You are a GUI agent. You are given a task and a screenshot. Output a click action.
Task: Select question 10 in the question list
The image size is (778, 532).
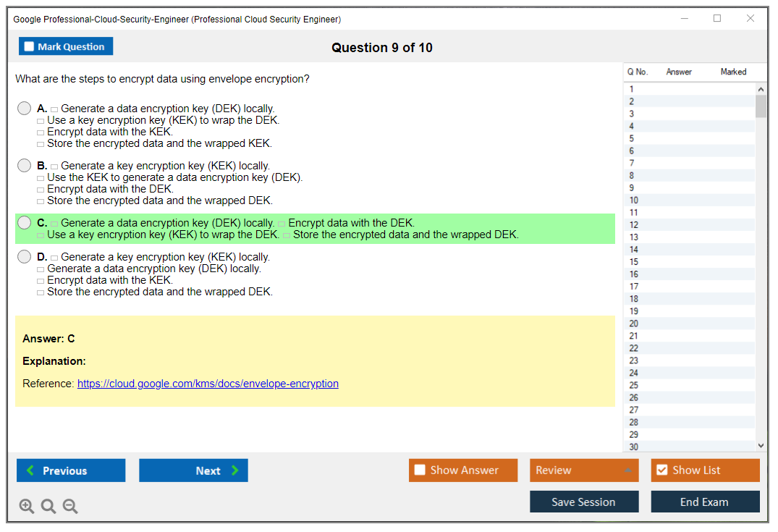634,200
